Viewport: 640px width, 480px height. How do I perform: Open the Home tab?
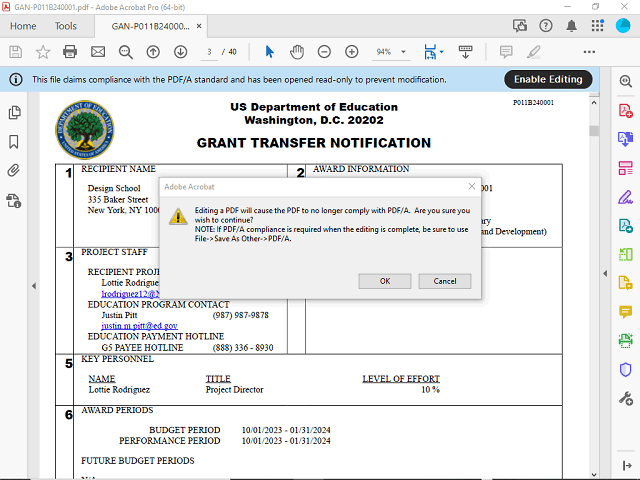tap(23, 26)
